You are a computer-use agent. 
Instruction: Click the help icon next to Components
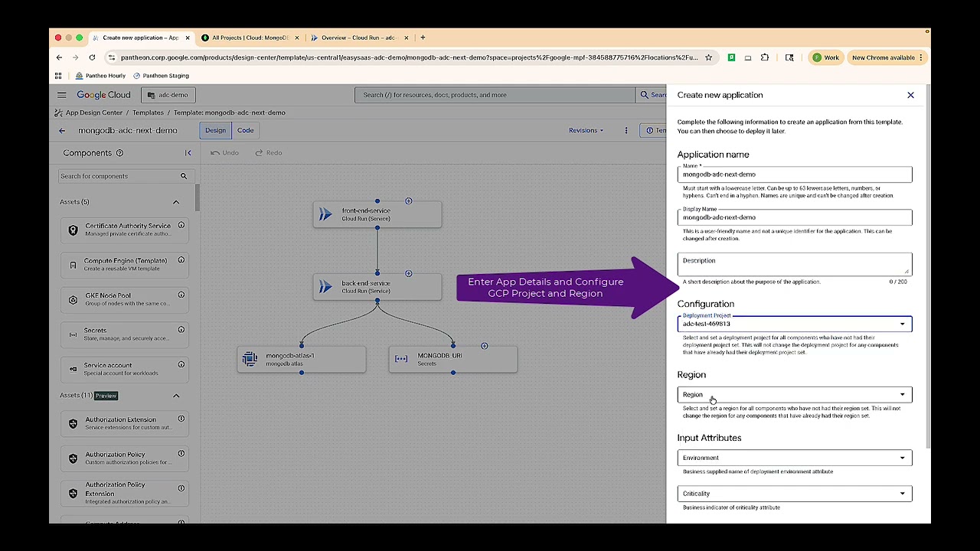click(119, 153)
